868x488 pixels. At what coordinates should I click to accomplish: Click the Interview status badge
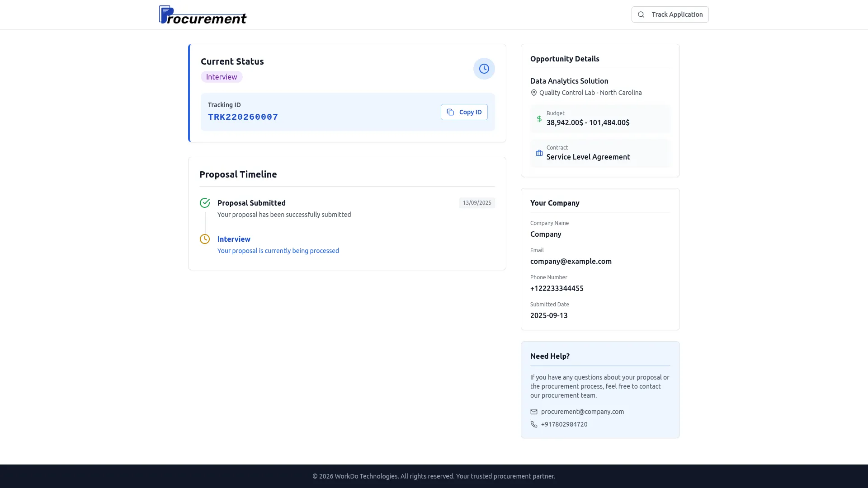click(222, 77)
